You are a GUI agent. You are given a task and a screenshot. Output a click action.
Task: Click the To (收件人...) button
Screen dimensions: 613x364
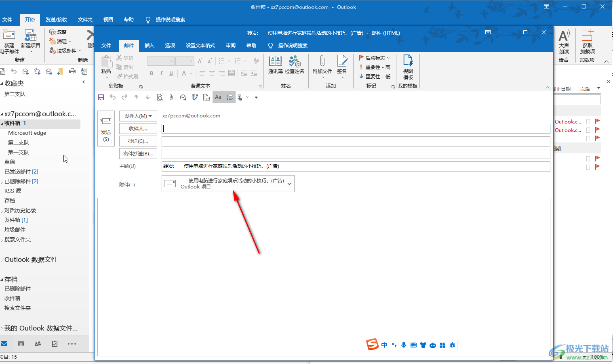tap(138, 129)
